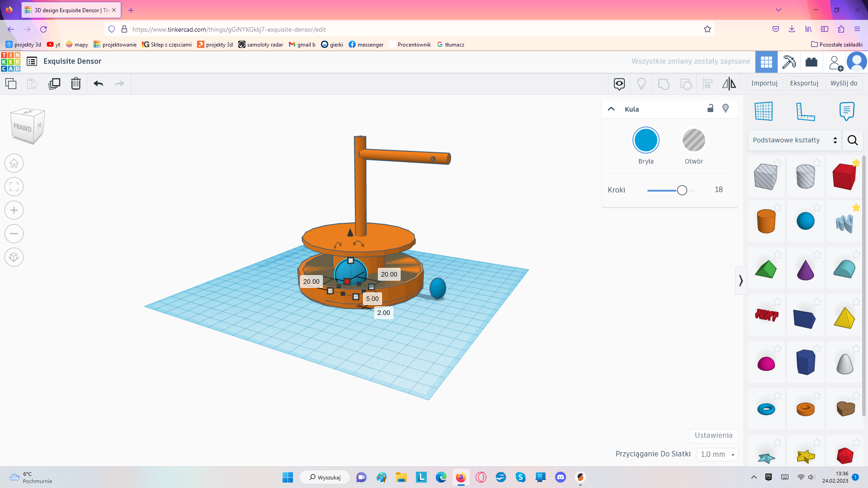Favorite the orange cylinder shape star
The image size is (868, 488).
click(778, 207)
